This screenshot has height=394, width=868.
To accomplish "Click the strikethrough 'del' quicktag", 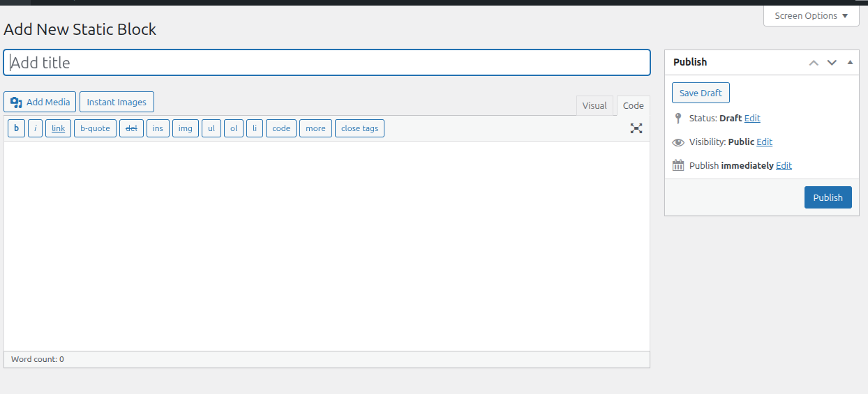I will [131, 128].
